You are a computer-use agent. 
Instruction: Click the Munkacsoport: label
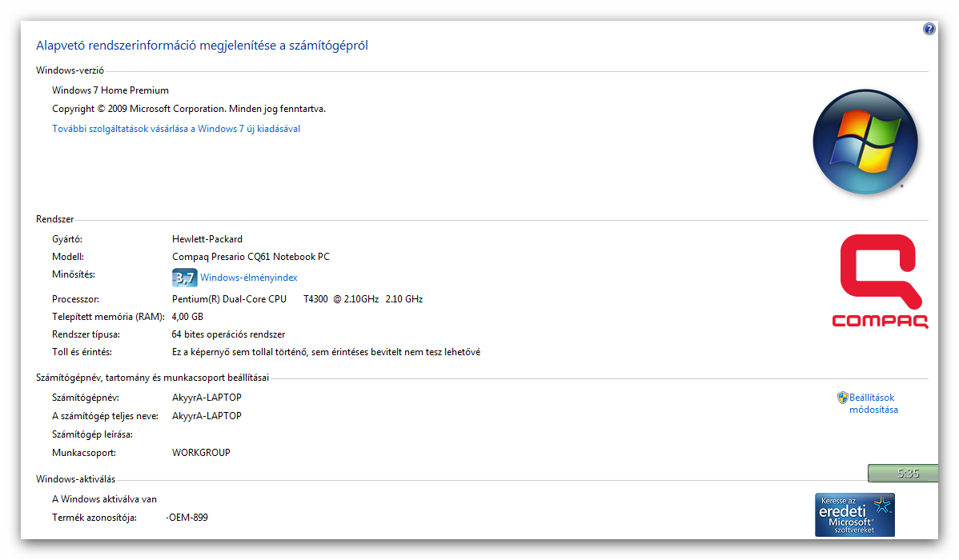[x=84, y=453]
